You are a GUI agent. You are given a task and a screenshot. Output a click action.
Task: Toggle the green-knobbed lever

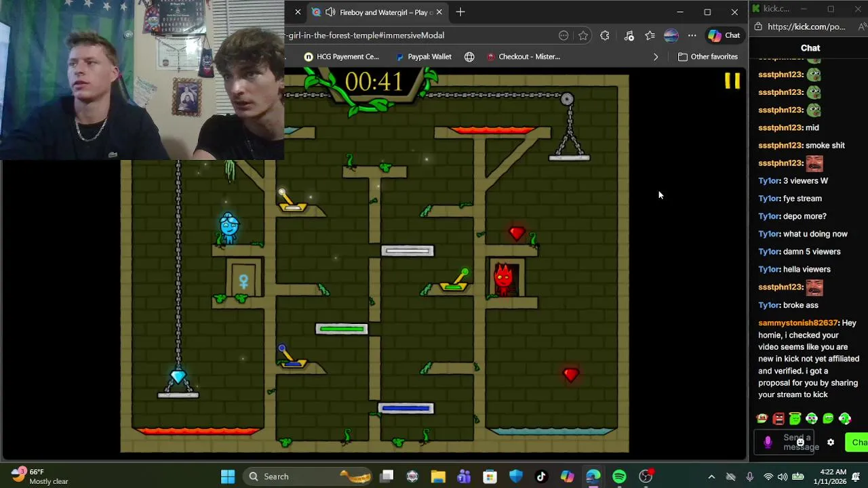(455, 281)
